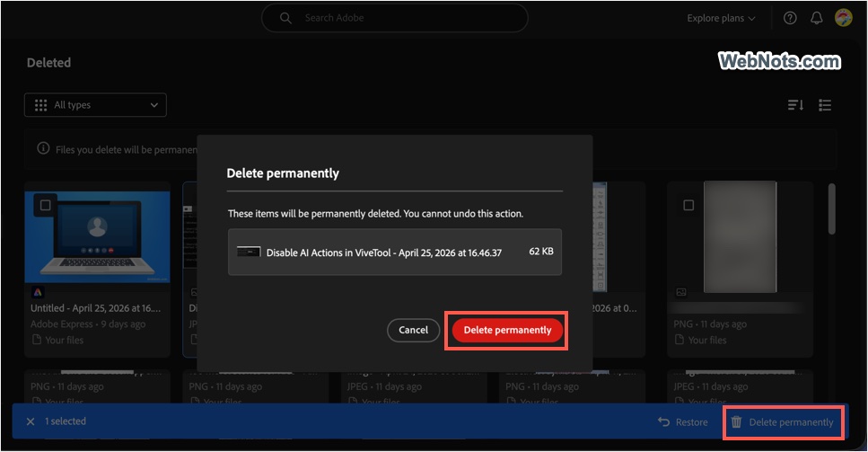The image size is (868, 452).
Task: Open the help question mark icon
Action: [790, 18]
